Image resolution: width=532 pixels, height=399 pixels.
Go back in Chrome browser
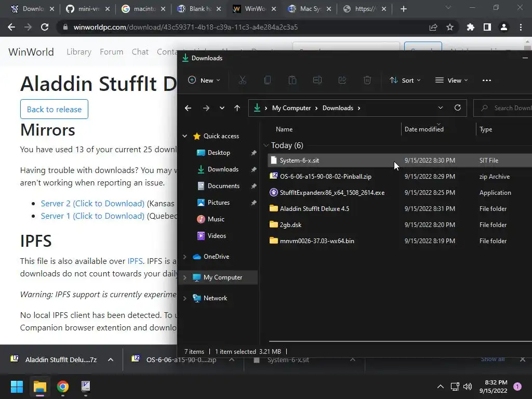click(11, 27)
